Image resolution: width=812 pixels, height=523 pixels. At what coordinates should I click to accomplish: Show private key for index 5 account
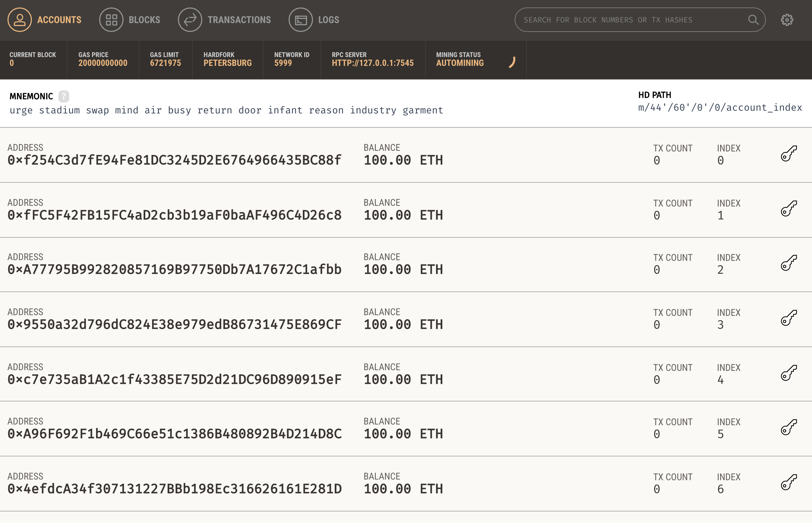[789, 428]
